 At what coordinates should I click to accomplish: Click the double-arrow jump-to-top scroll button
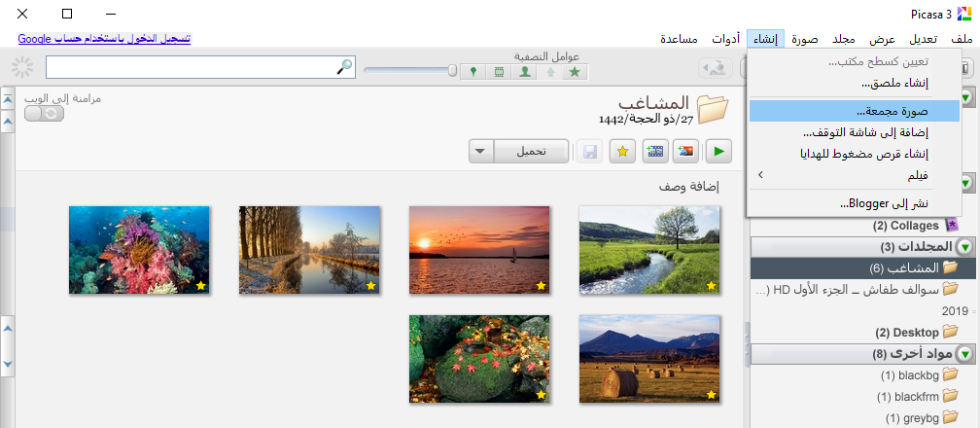(x=8, y=98)
